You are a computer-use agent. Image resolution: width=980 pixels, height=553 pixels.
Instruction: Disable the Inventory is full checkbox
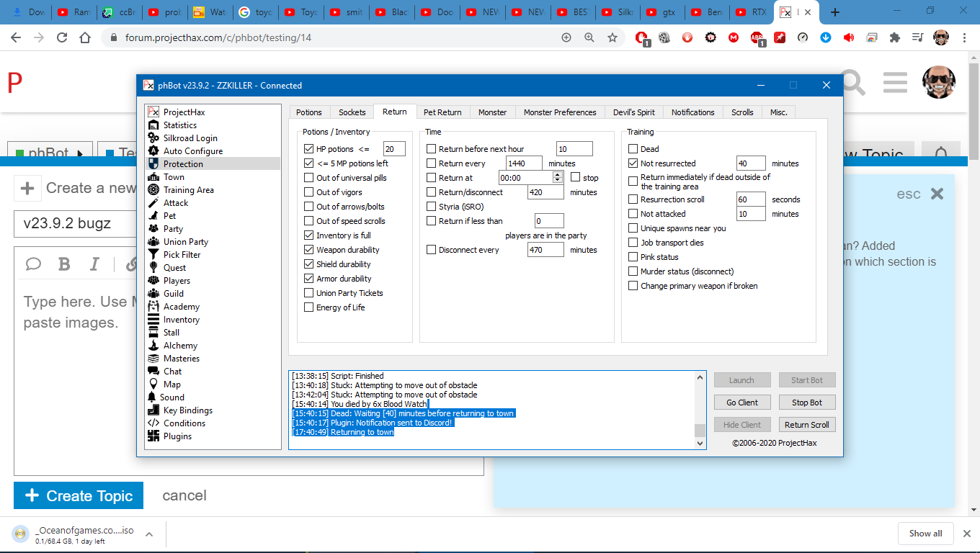309,235
